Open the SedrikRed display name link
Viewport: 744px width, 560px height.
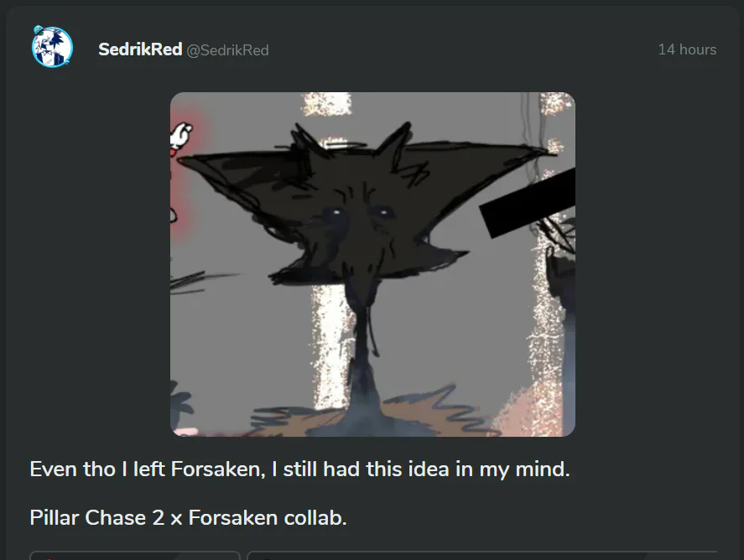(x=140, y=49)
